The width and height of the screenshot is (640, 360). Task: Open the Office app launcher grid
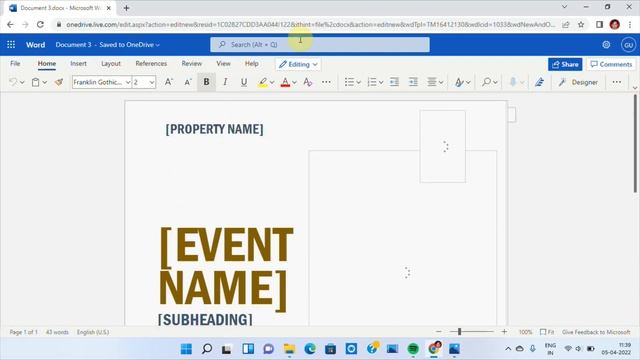point(11,44)
